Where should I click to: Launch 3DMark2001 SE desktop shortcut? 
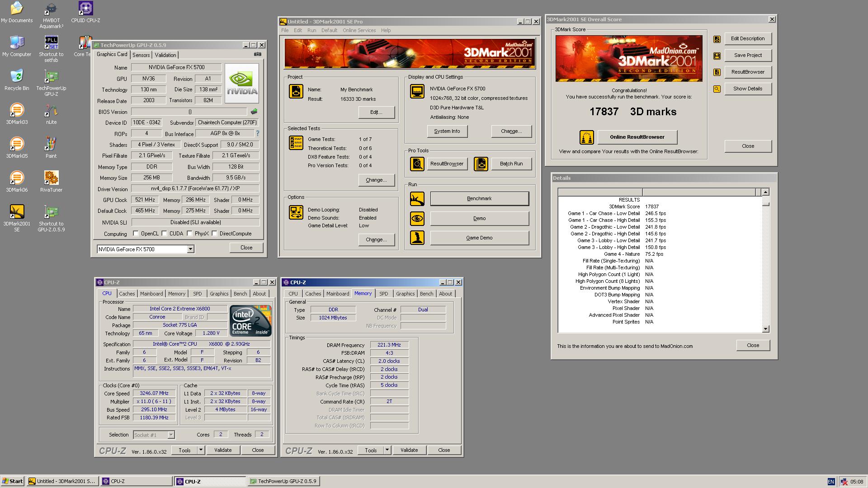[17, 218]
